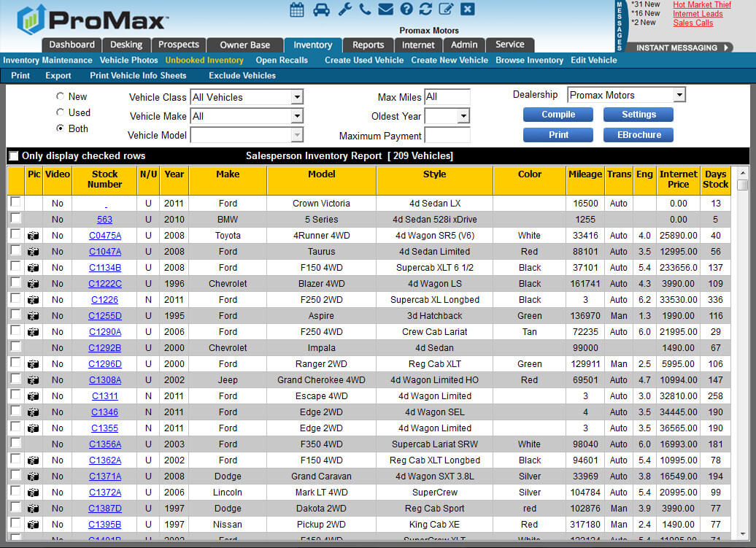Viewport: 756px width, 548px height.
Task: Open the Vehicle Model dropdown
Action: [297, 135]
